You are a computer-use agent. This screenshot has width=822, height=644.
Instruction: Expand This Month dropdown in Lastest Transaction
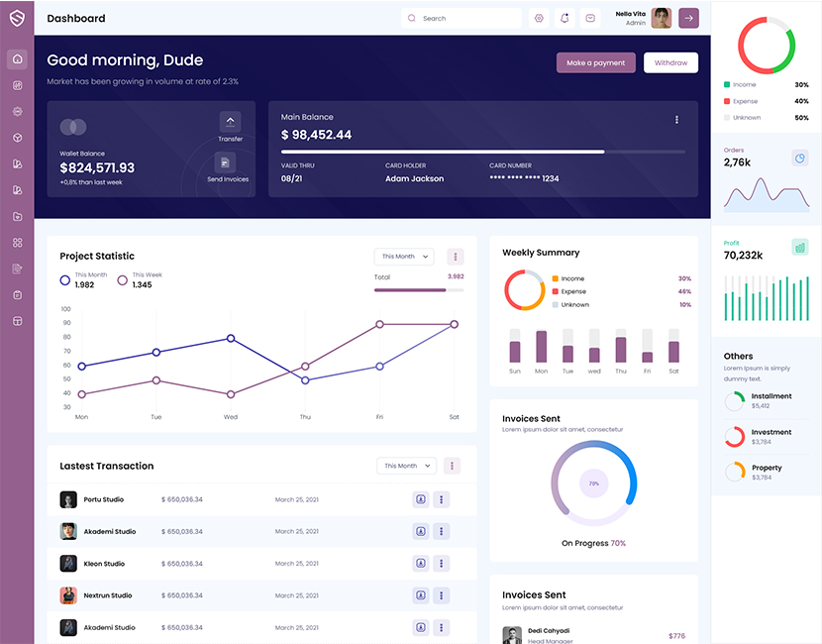tap(406, 466)
